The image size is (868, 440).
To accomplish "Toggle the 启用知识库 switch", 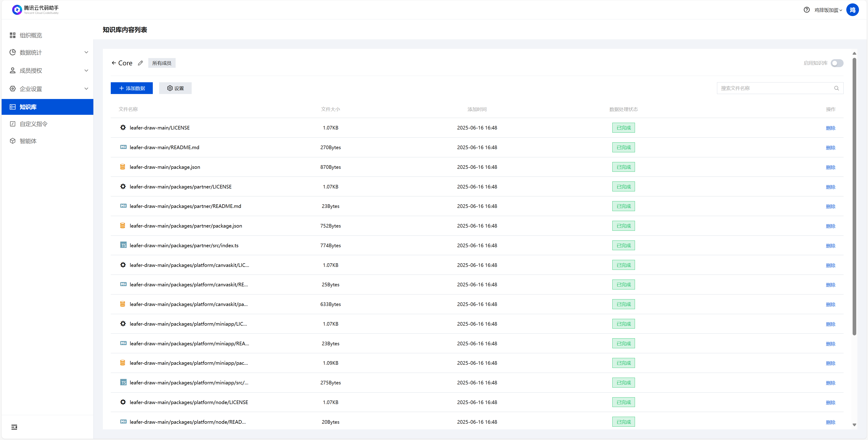I will (x=837, y=63).
